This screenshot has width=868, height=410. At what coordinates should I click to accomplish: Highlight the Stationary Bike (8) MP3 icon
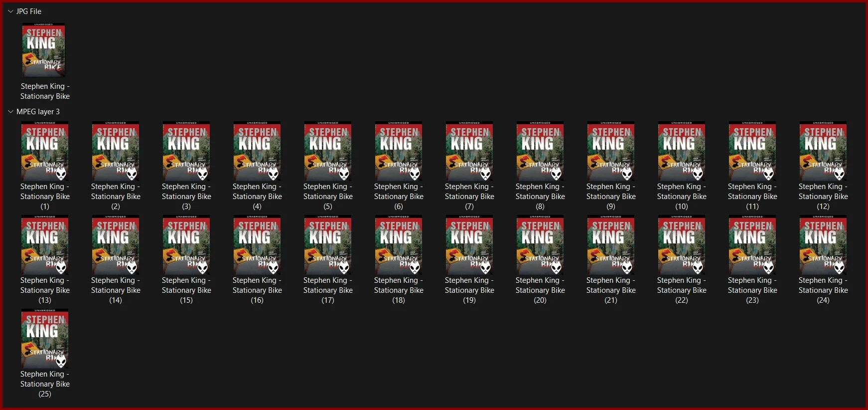(540, 151)
